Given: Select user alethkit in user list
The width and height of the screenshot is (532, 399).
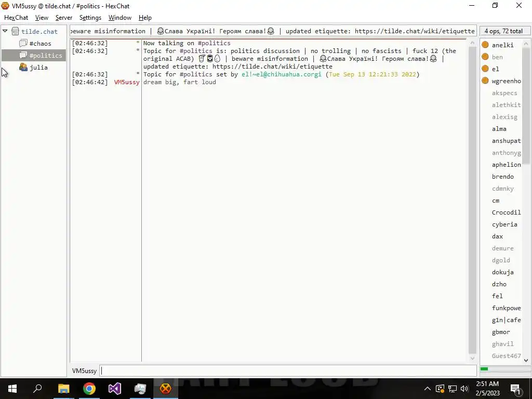Looking at the screenshot, I should tap(506, 105).
